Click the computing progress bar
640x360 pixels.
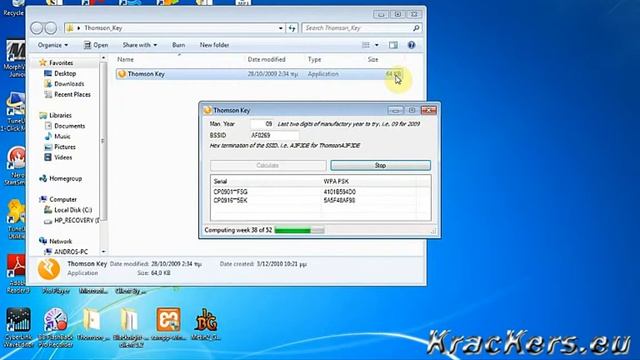[299, 231]
